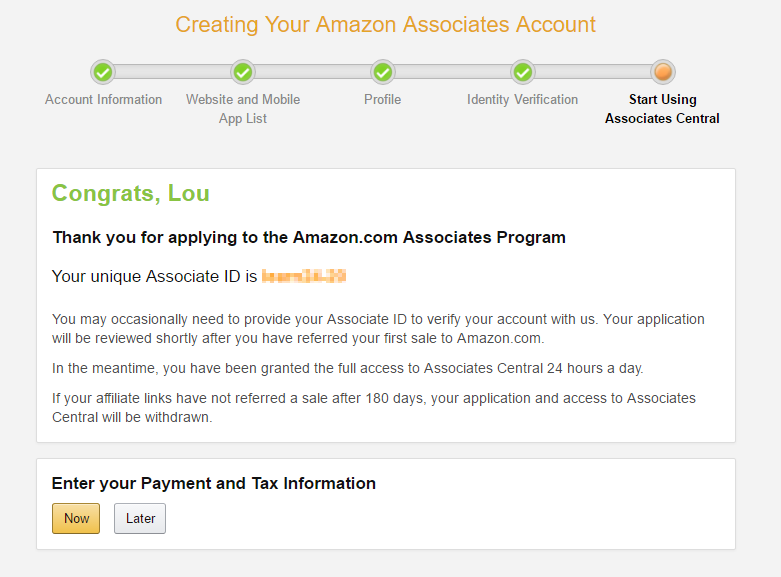Viewport: 781px width, 577px height.
Task: Select the green checkmark above Profile
Action: (x=383, y=73)
